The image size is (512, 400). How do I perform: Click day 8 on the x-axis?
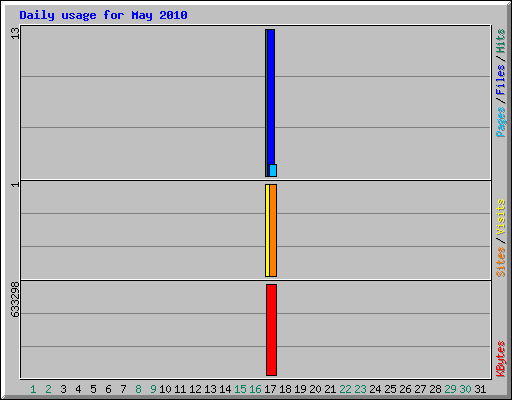[x=138, y=389]
